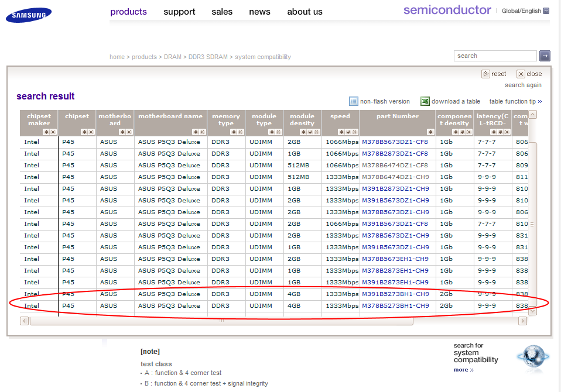Hide the component density column

[469, 132]
